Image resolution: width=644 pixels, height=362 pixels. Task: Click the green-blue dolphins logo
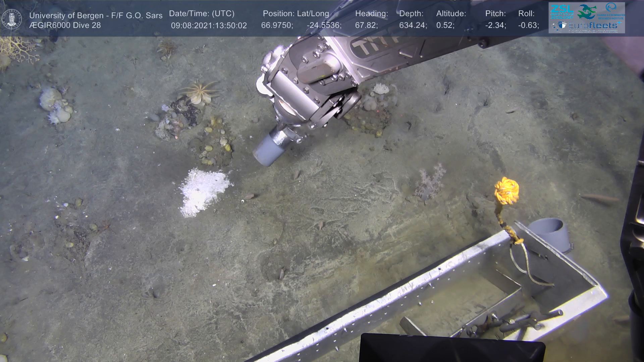(587, 12)
